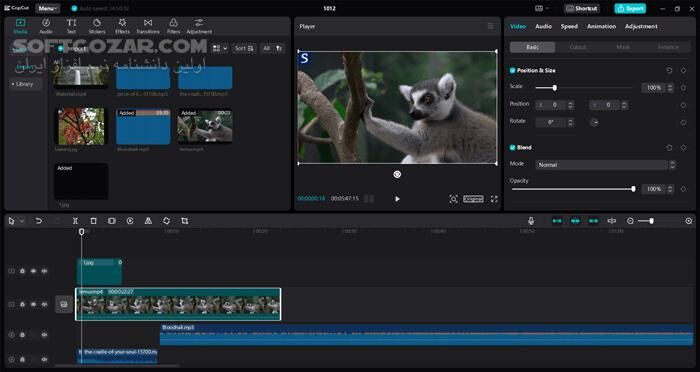700x372 pixels.
Task: Toggle the Position & Size checkbox
Action: pyautogui.click(x=512, y=71)
